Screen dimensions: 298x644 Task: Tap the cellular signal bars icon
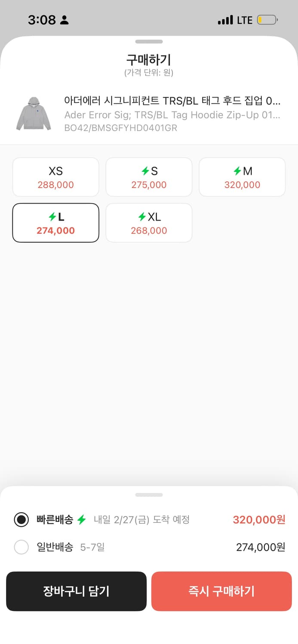coord(225,20)
